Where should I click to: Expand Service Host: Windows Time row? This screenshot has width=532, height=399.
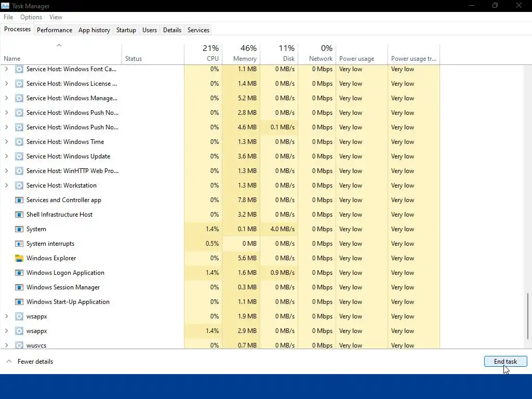point(6,142)
